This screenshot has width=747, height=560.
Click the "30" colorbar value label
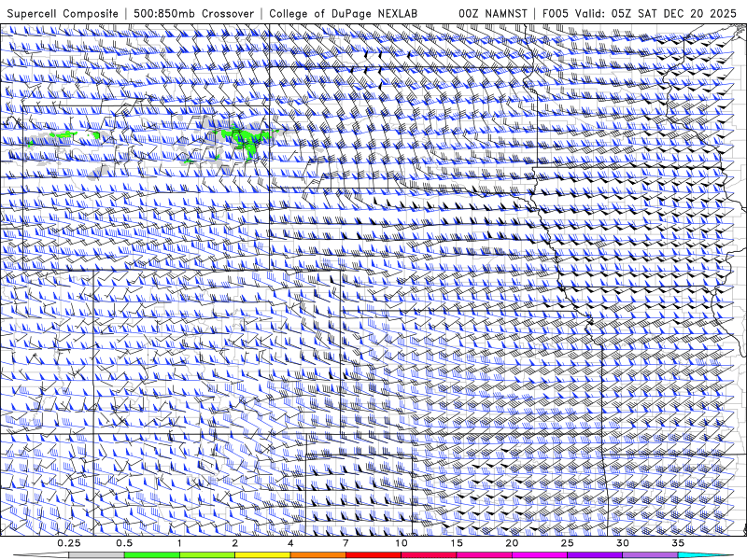click(622, 543)
